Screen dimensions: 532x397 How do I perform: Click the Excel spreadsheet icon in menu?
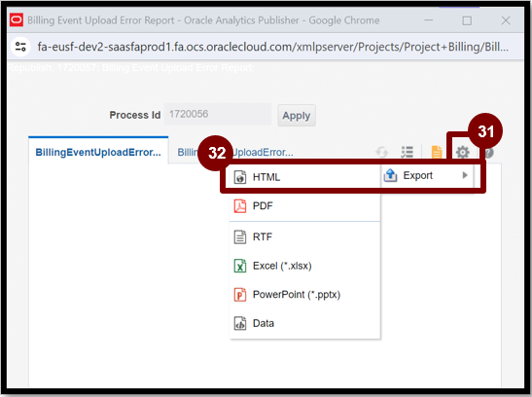pyautogui.click(x=240, y=266)
